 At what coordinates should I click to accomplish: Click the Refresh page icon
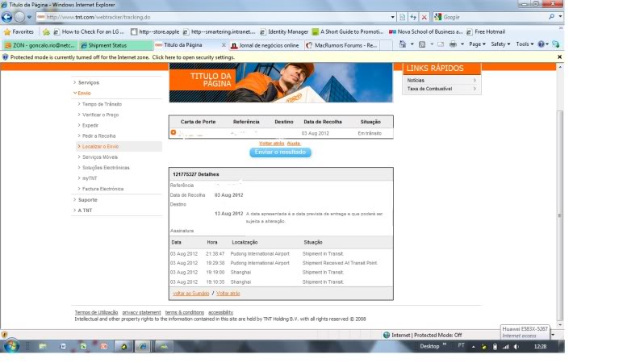pos(413,17)
